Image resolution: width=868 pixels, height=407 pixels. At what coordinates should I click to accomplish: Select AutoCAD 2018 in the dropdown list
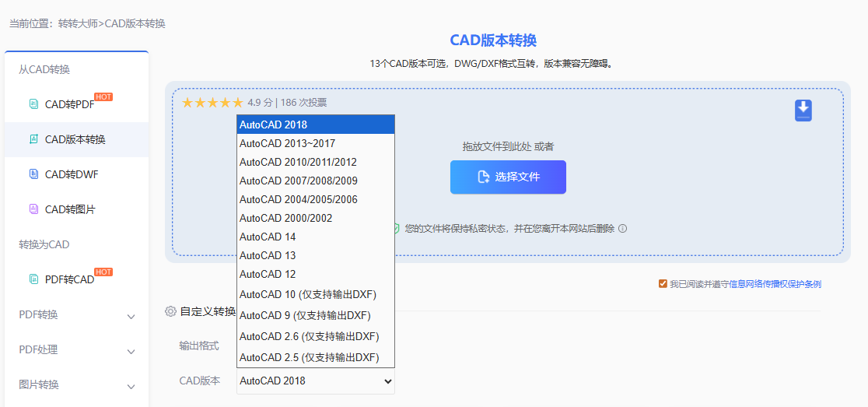point(316,125)
